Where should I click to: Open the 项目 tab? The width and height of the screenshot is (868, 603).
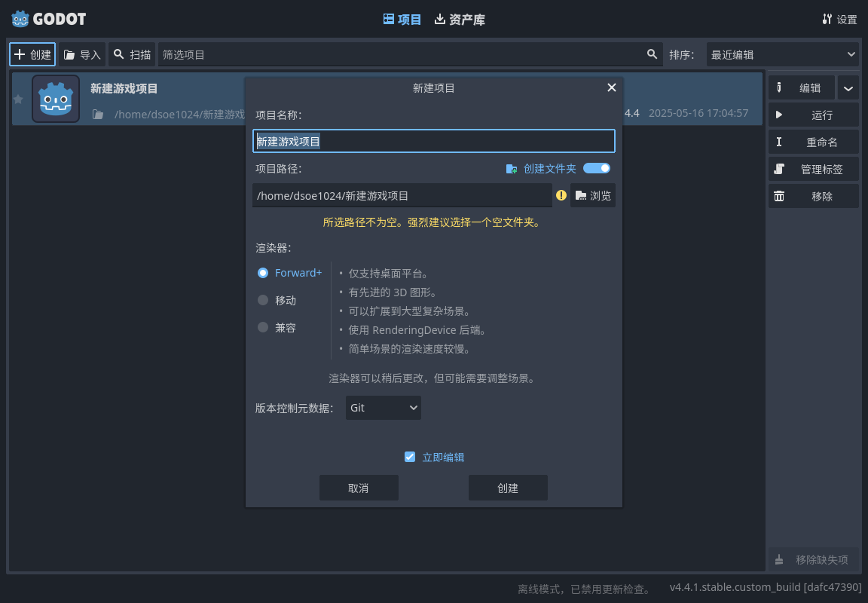pyautogui.click(x=402, y=20)
